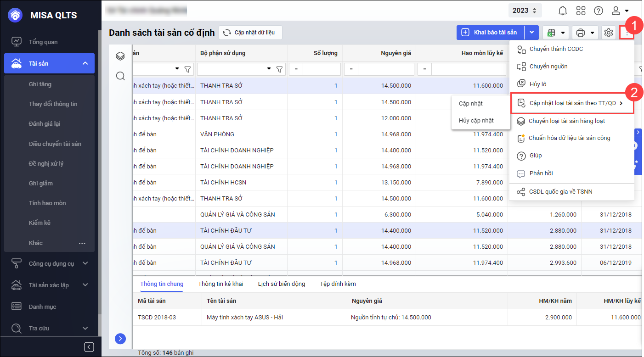This screenshot has width=644, height=357.
Task: Open the settings gear icon
Action: 609,33
